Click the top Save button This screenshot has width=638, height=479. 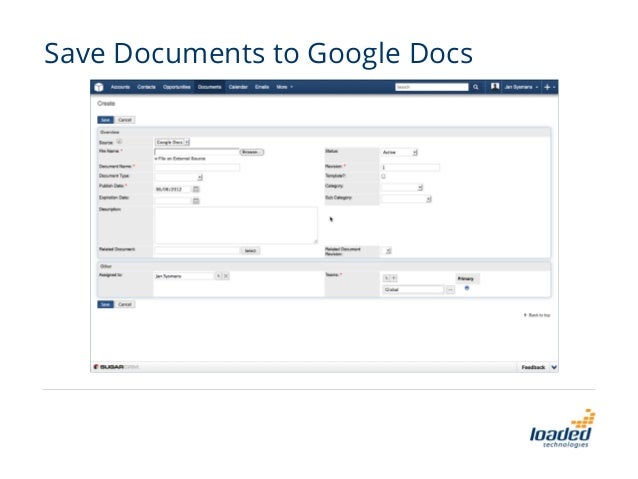(105, 120)
